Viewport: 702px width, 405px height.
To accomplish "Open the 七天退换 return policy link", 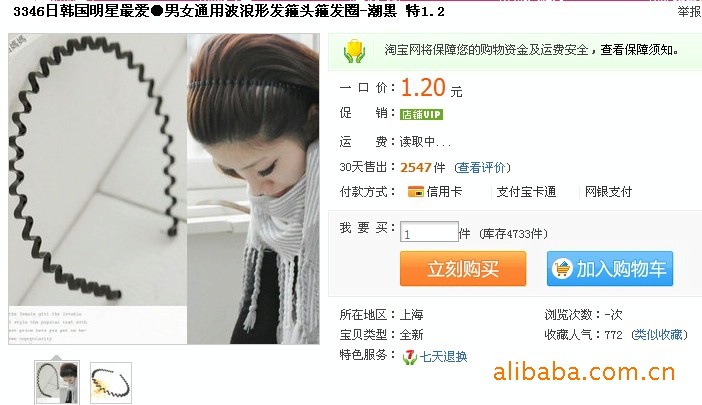I will tap(443, 357).
